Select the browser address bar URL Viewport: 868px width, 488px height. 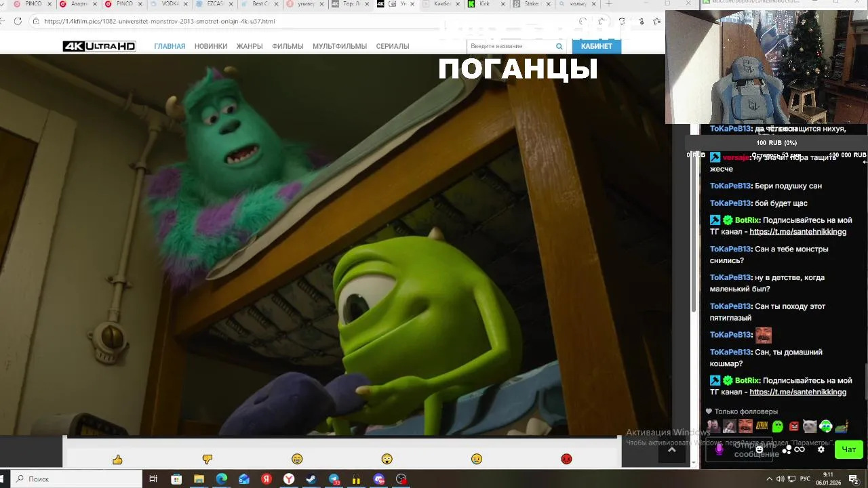click(x=159, y=21)
